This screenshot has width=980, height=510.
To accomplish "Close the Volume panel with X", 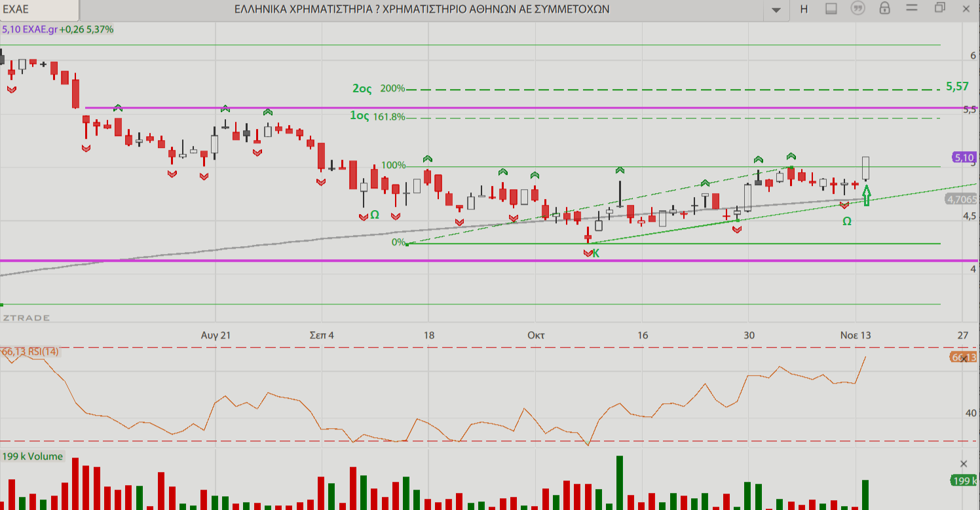I will 964,464.
